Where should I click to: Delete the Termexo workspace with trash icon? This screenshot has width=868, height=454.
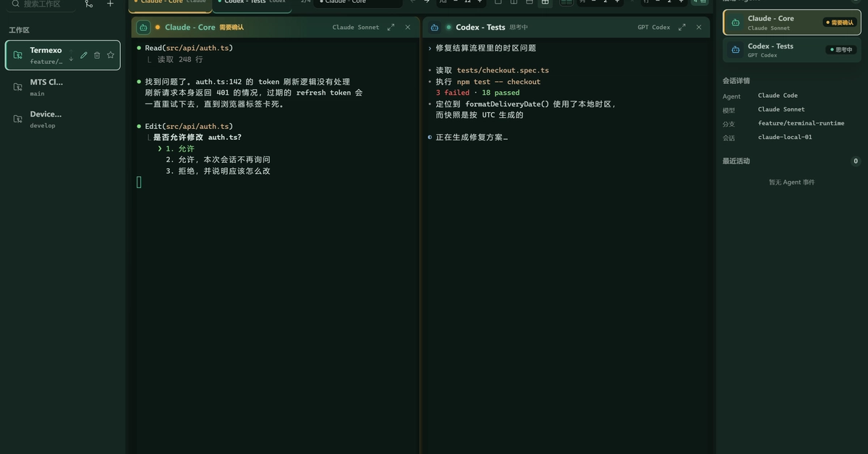(97, 55)
